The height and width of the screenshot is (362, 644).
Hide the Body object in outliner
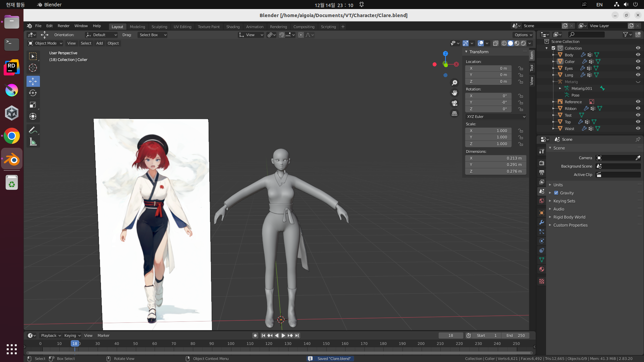[638, 55]
